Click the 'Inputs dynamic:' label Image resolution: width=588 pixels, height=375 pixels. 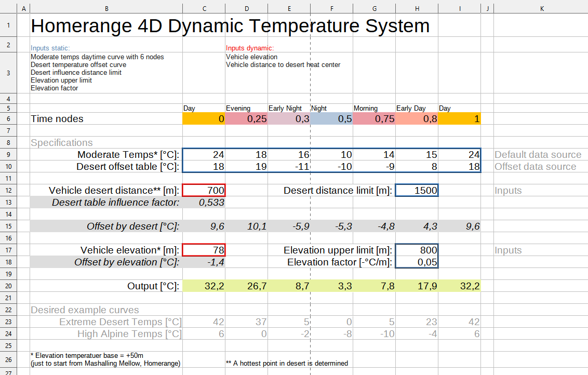click(250, 48)
